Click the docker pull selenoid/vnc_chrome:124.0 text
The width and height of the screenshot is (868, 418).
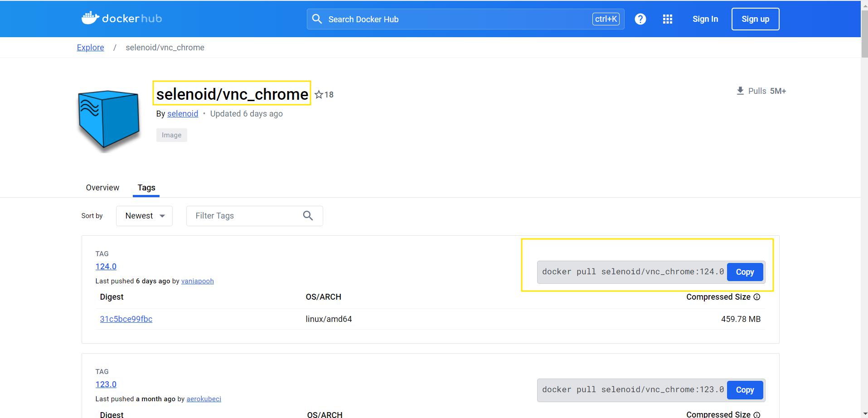pos(633,272)
